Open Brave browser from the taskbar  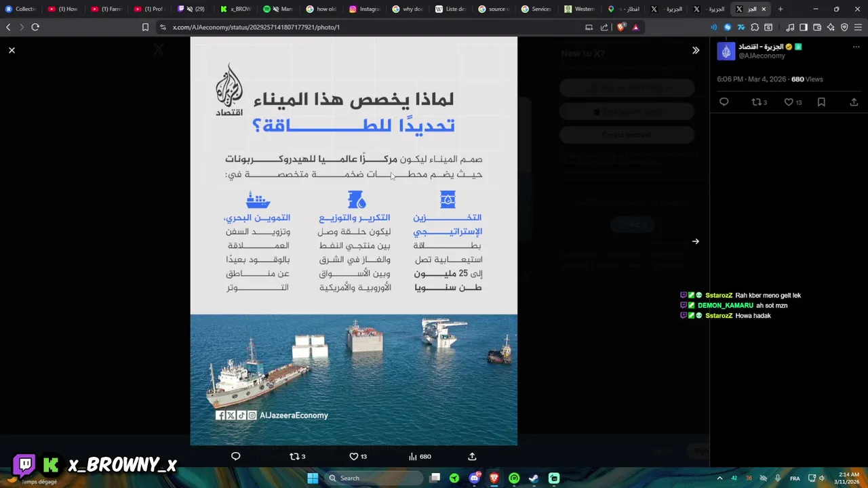coord(494,478)
